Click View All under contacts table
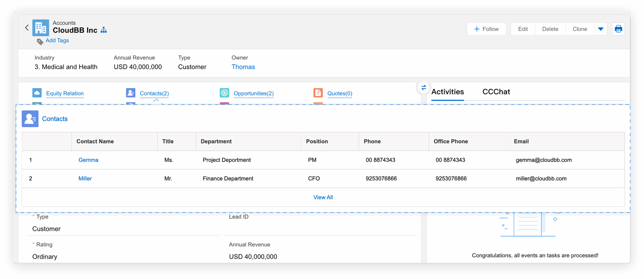Viewport: 644px width, 279px height. 323,197
